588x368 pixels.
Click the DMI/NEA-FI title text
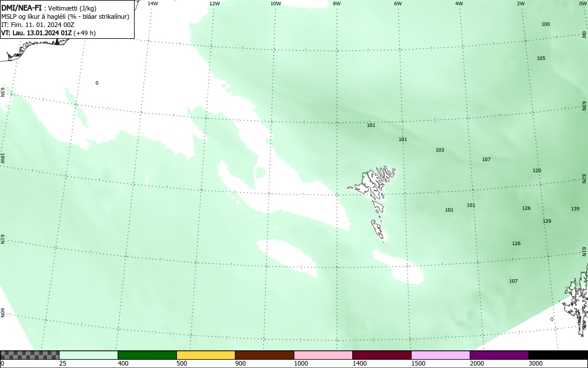click(x=21, y=8)
